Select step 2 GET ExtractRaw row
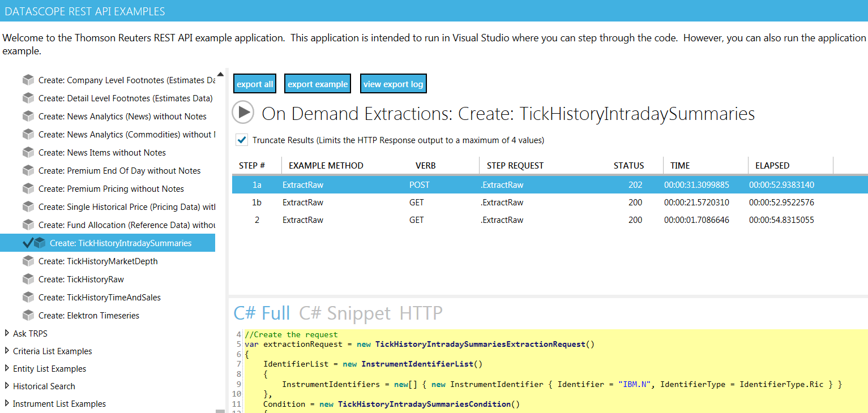The image size is (868, 413). (x=550, y=220)
